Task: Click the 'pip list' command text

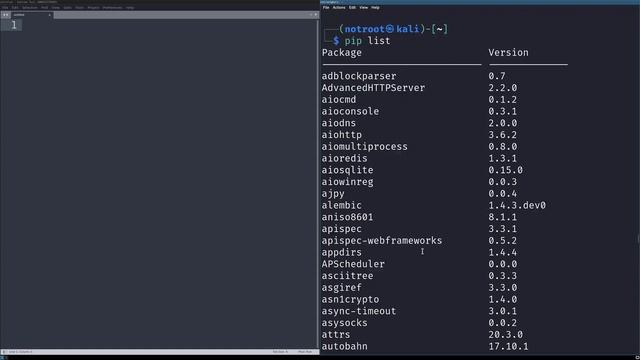Action: pyautogui.click(x=367, y=41)
